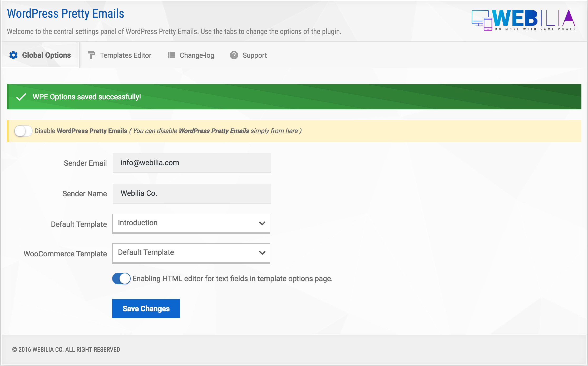Click into the Sender Name field
This screenshot has width=588, height=366.
[191, 193]
